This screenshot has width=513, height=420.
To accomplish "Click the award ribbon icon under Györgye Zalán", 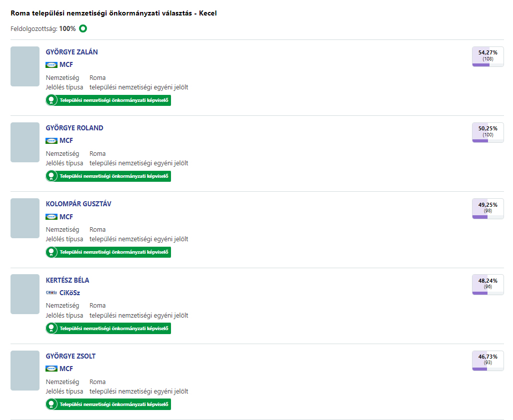I will click(x=51, y=100).
